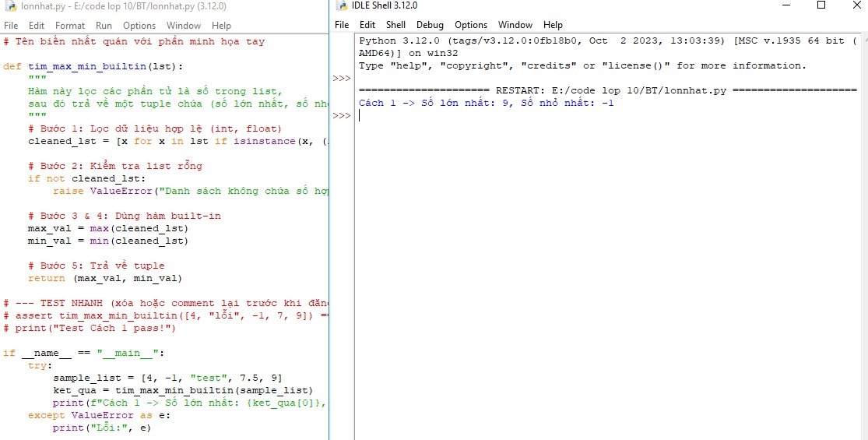Image resolution: width=868 pixels, height=440 pixels.
Task: Open Run menu in editor window
Action: (x=104, y=26)
